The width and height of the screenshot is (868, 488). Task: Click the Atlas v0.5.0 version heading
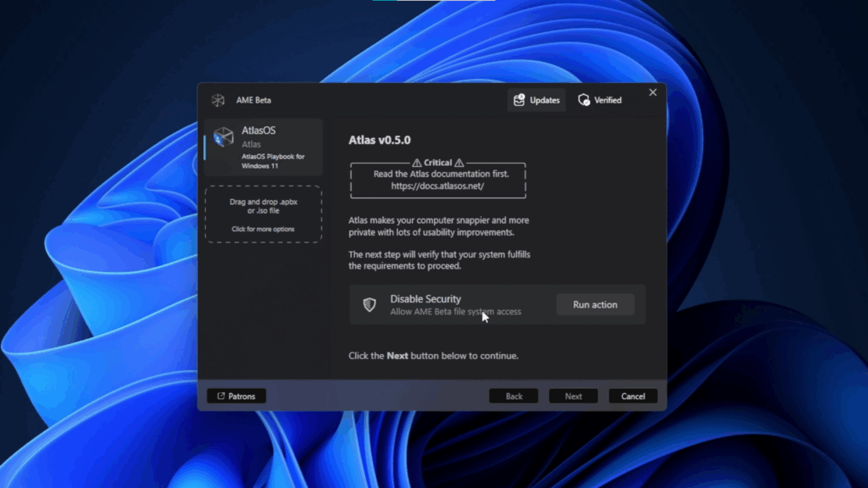378,140
